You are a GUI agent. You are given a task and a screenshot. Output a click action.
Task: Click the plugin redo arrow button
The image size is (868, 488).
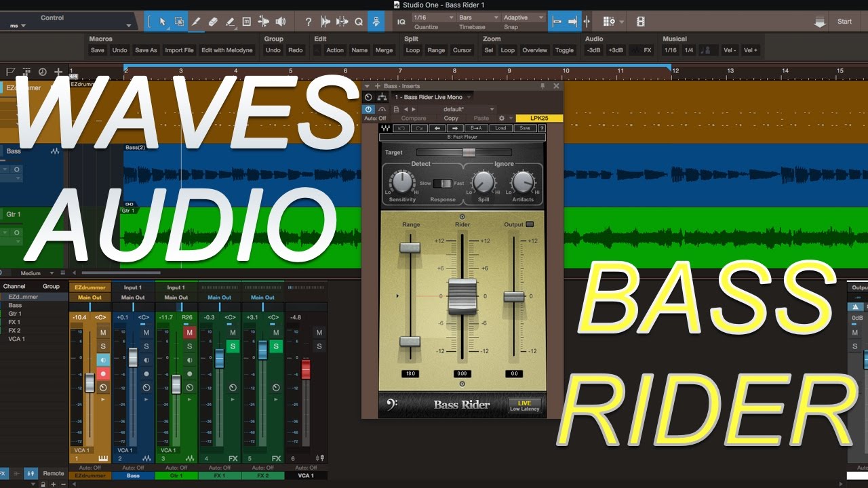(420, 128)
